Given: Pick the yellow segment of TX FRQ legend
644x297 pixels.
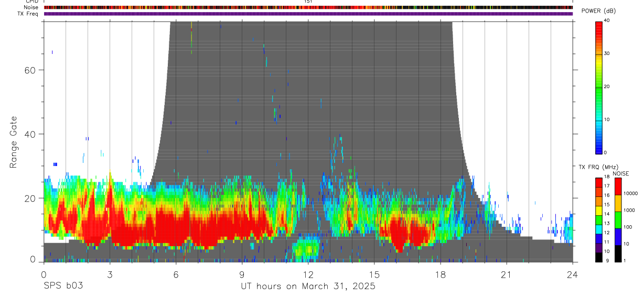Looking at the screenshot, I should click(598, 211).
